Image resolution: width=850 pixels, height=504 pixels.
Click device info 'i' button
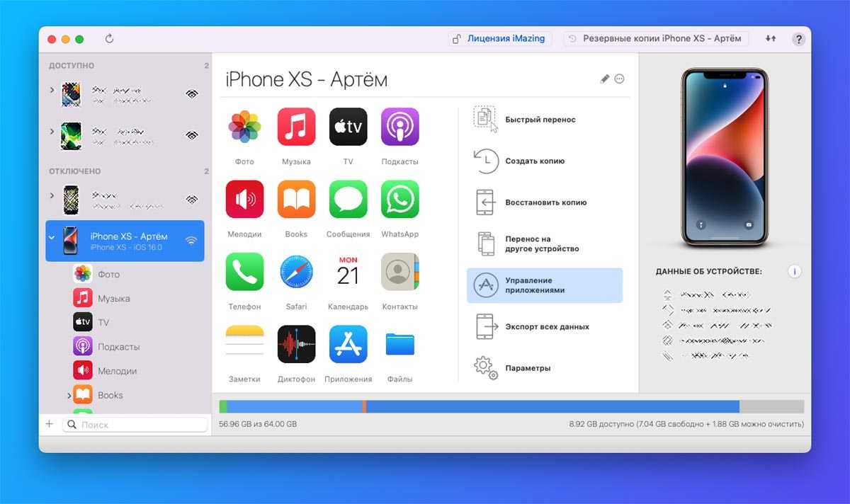[795, 271]
